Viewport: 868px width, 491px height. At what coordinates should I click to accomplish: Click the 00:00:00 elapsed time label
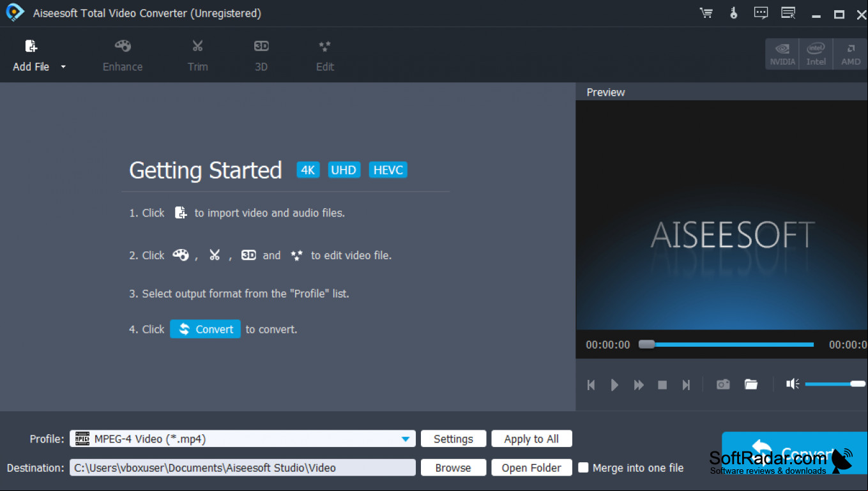[x=608, y=345]
